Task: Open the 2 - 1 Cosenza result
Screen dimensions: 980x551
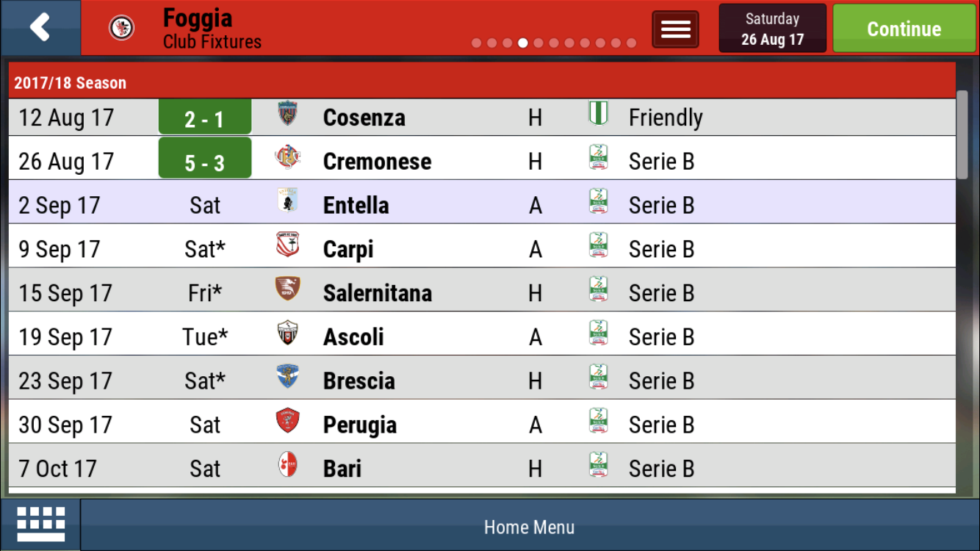Action: (205, 117)
